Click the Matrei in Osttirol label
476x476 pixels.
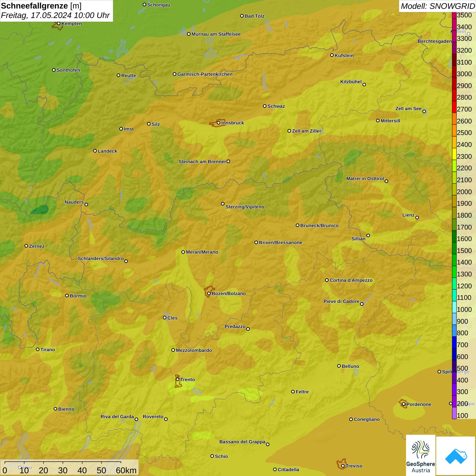pos(365,178)
